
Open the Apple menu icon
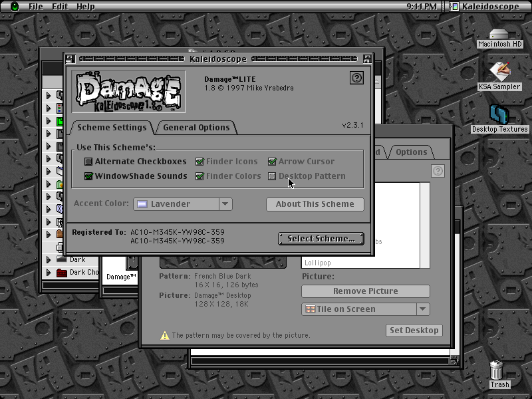[x=15, y=7]
